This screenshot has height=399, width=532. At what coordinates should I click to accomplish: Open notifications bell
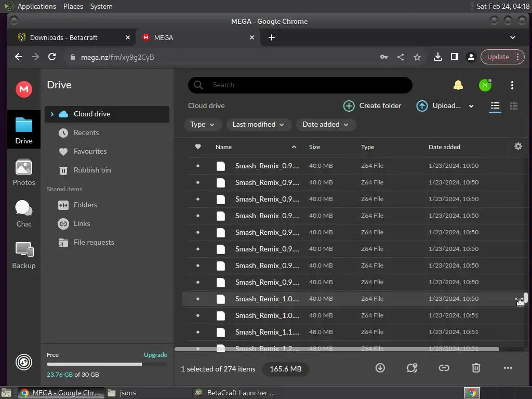(458, 85)
